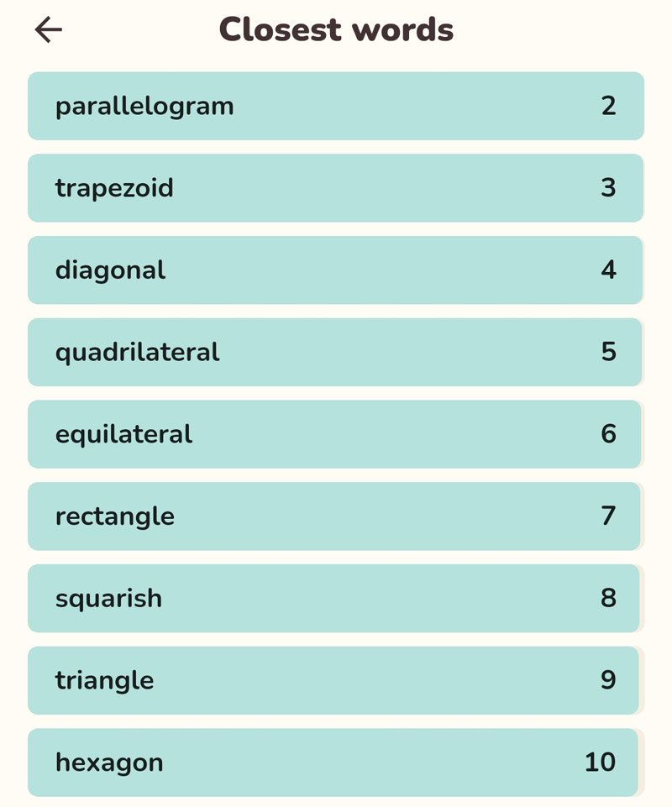The width and height of the screenshot is (672, 807).
Task: Tap rank number 4 beside diagonal
Action: (608, 270)
